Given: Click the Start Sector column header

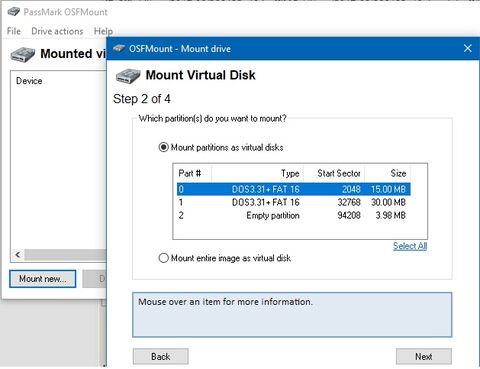Looking at the screenshot, I should click(x=334, y=173).
